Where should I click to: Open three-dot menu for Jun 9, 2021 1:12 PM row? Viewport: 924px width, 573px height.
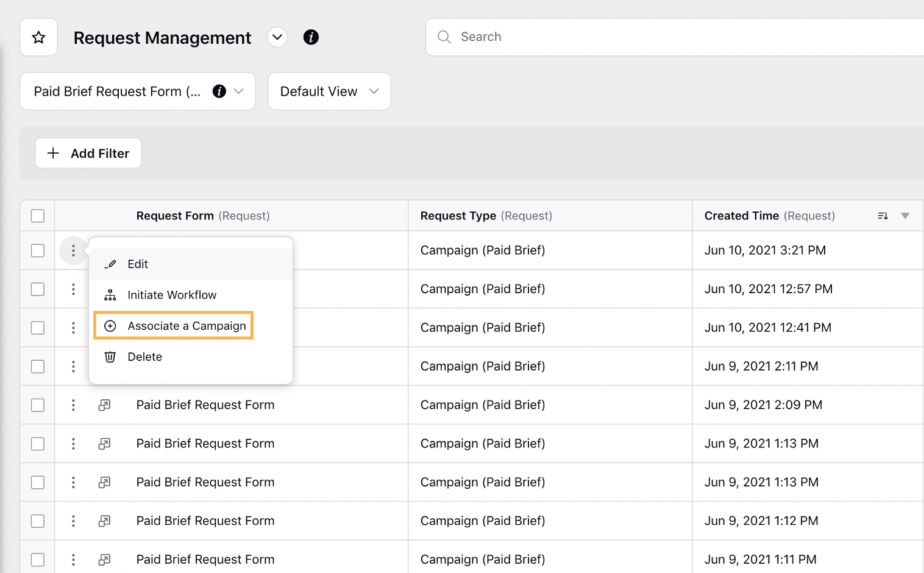click(73, 521)
